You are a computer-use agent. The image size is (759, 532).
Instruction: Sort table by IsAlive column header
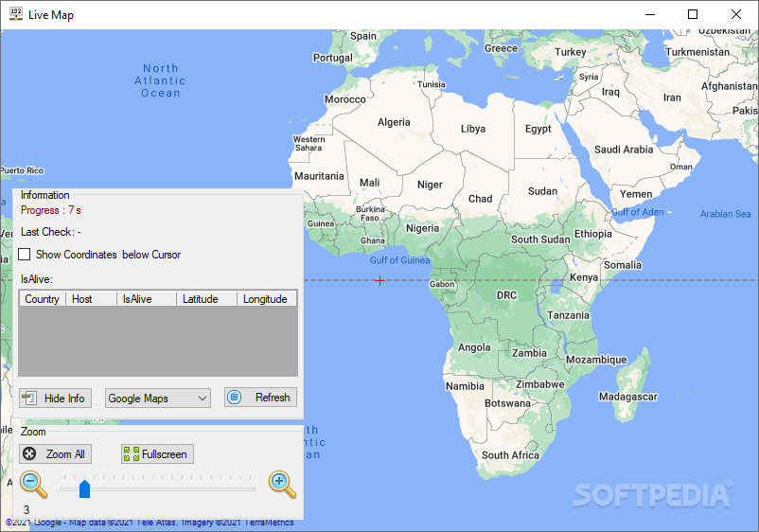147,299
